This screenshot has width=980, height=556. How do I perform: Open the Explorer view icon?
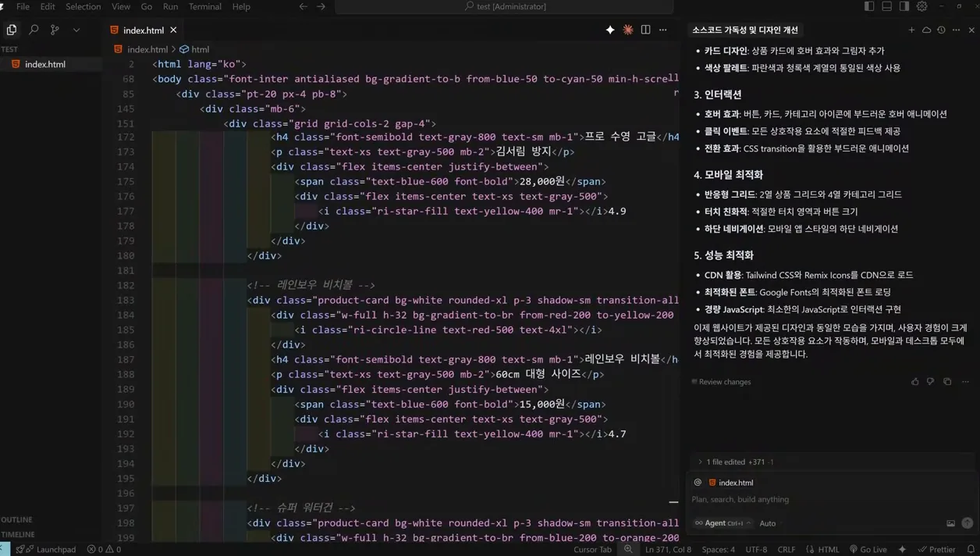coord(12,30)
